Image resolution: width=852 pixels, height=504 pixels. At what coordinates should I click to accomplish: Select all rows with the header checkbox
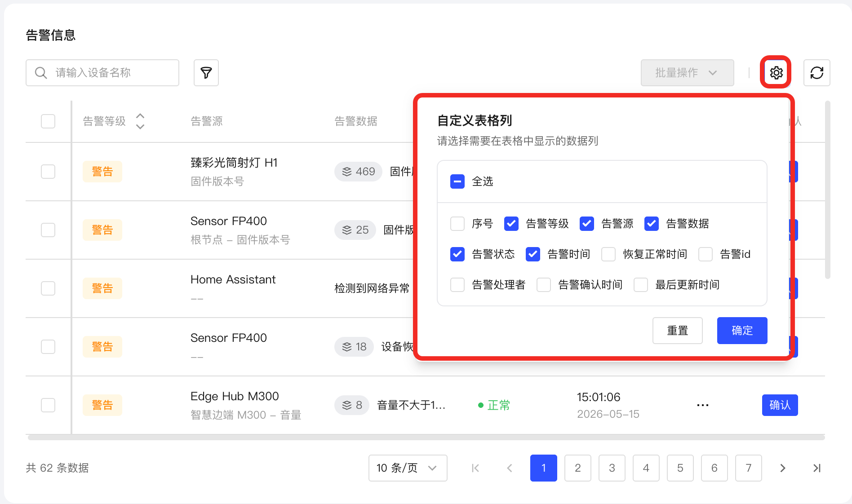click(48, 121)
